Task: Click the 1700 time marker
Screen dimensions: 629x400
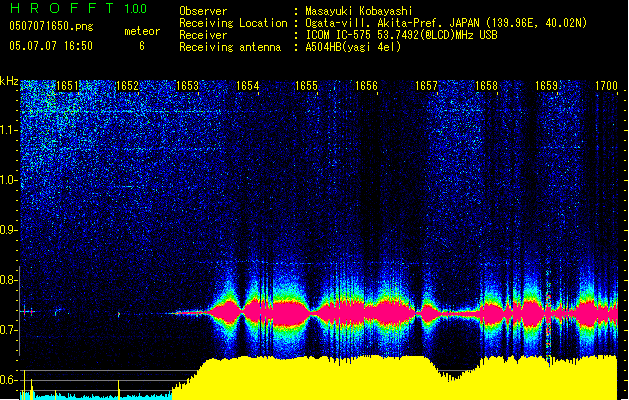Action: point(606,86)
